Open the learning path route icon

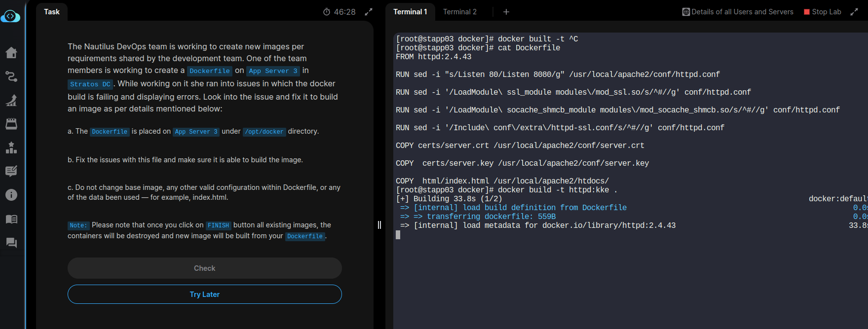11,76
